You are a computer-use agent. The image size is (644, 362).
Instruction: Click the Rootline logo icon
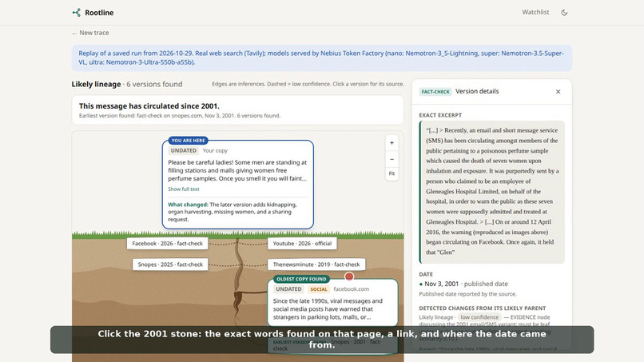tap(77, 13)
